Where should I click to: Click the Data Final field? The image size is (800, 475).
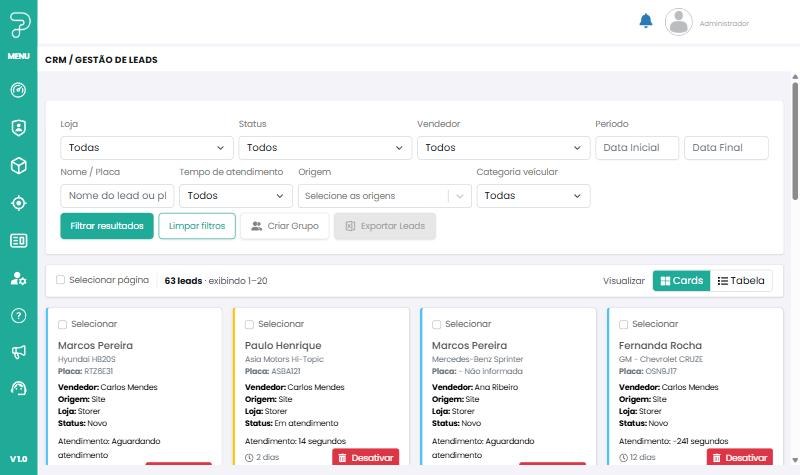[x=726, y=147]
